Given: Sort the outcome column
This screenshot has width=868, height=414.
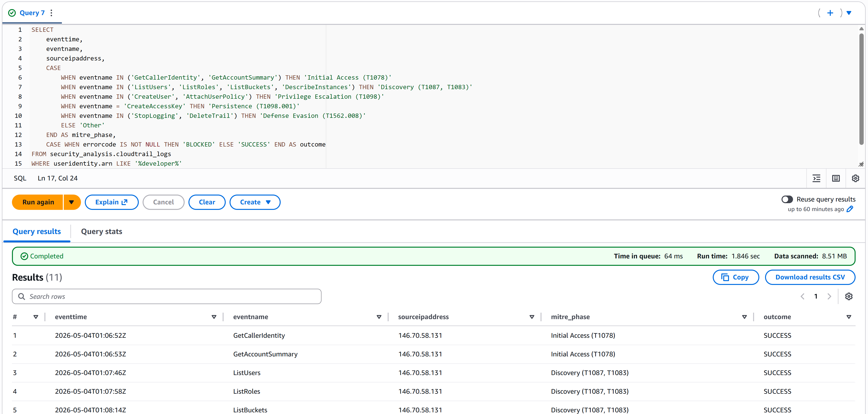Looking at the screenshot, I should (849, 317).
